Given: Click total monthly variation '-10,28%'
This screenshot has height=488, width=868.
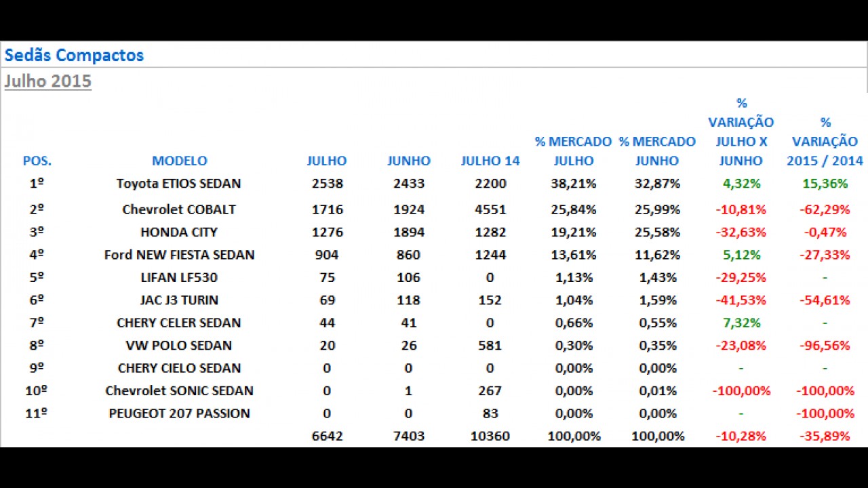Looking at the screenshot, I should click(x=741, y=436).
